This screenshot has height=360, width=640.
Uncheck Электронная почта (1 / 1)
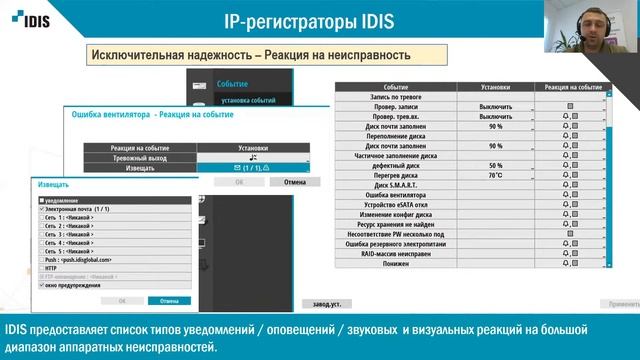click(x=42, y=209)
